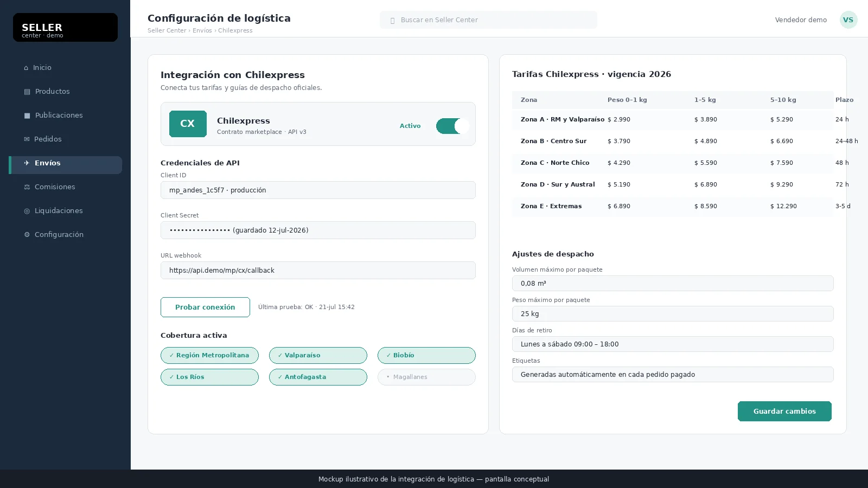This screenshot has height=488, width=868.
Task: Click the SELLER center demo logo
Action: [x=65, y=27]
